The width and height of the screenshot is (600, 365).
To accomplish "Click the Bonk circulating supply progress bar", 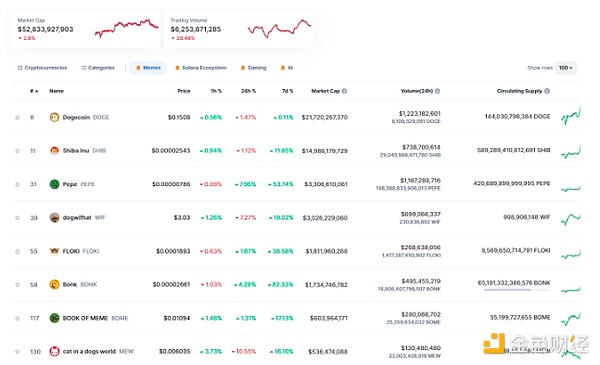I will coord(517,290).
